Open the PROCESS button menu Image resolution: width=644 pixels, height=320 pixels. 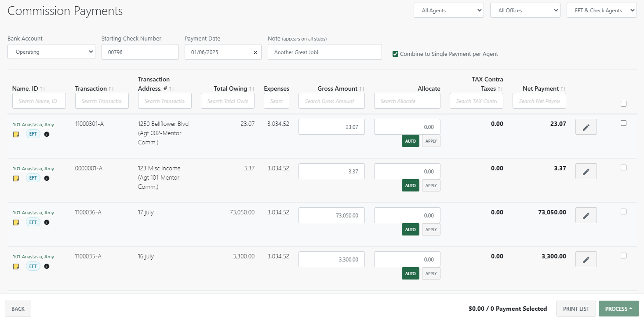pos(619,309)
